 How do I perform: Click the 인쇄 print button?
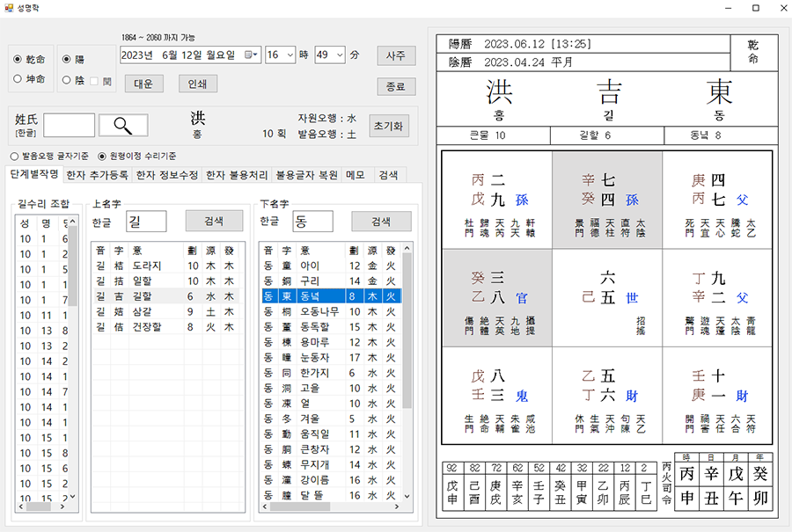point(197,84)
